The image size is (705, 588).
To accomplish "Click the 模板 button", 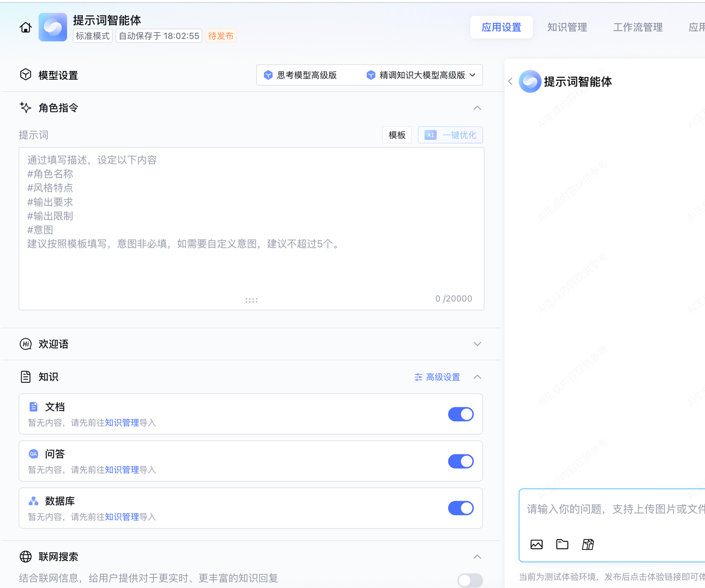I will click(x=397, y=135).
